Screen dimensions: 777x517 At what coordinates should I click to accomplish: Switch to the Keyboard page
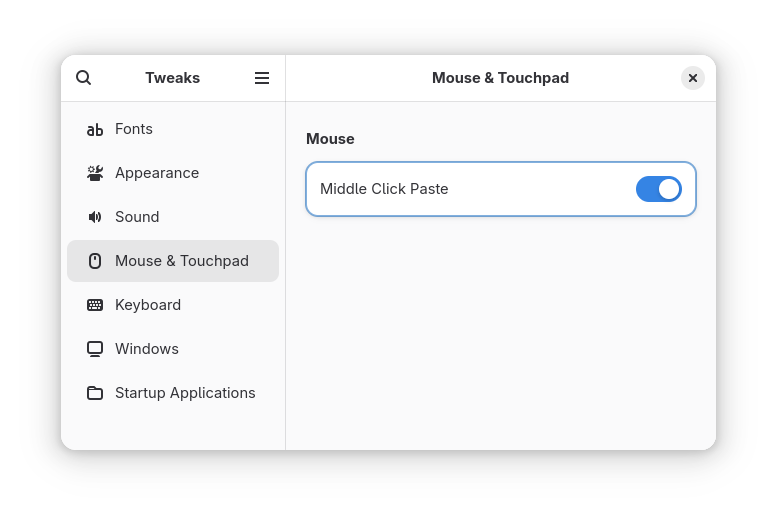click(148, 305)
